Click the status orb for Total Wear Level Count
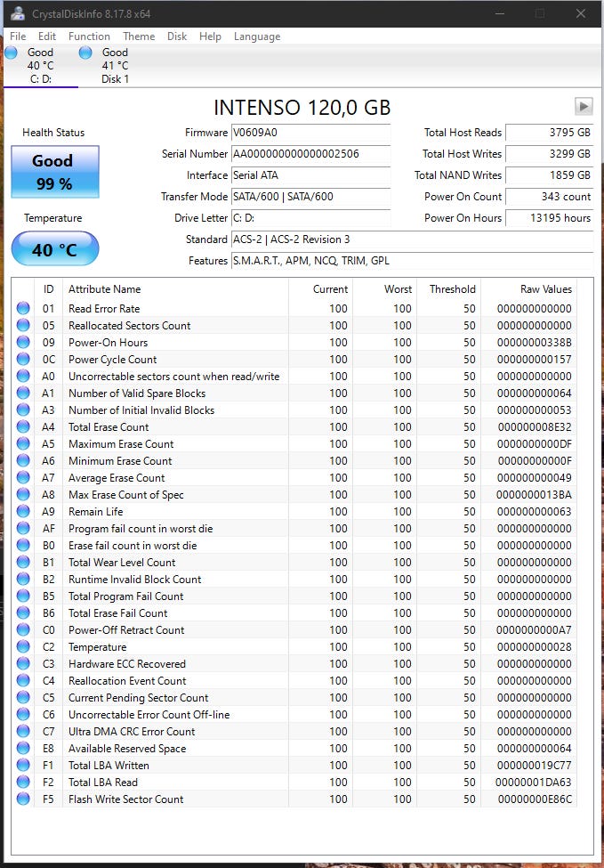Image resolution: width=604 pixels, height=868 pixels. [x=23, y=563]
